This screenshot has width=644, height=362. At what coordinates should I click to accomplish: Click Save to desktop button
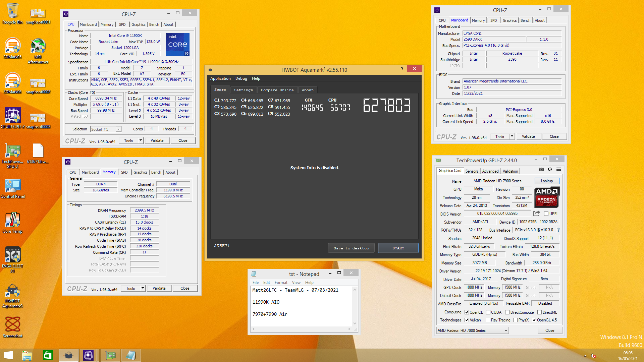[x=351, y=248]
